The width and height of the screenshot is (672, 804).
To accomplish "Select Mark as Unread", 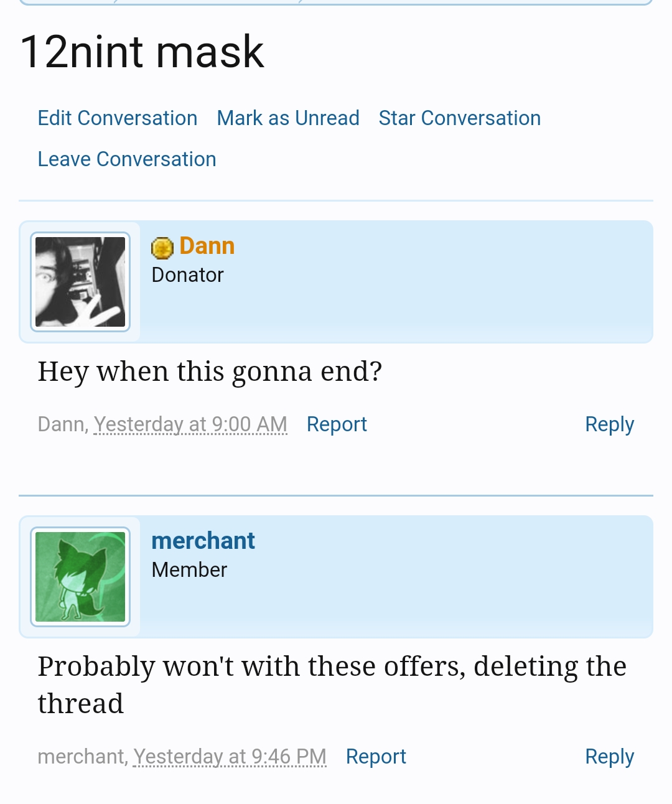I will pyautogui.click(x=288, y=118).
